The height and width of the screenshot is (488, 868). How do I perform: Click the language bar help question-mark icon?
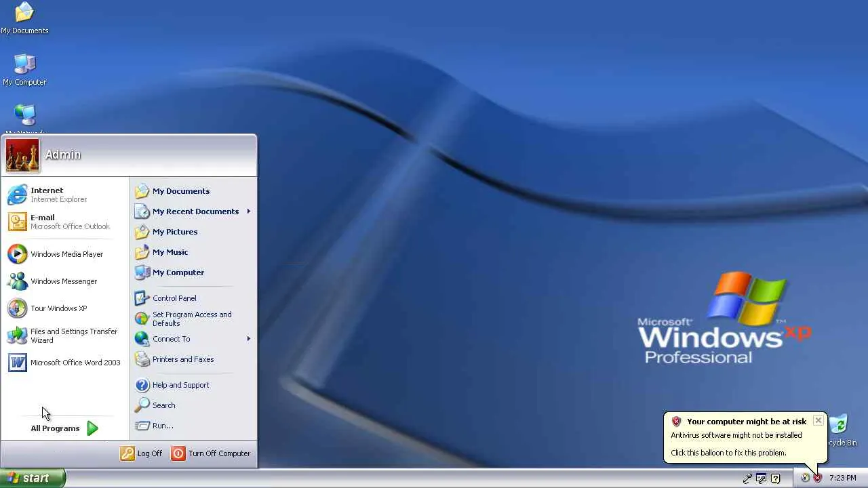coord(776,479)
